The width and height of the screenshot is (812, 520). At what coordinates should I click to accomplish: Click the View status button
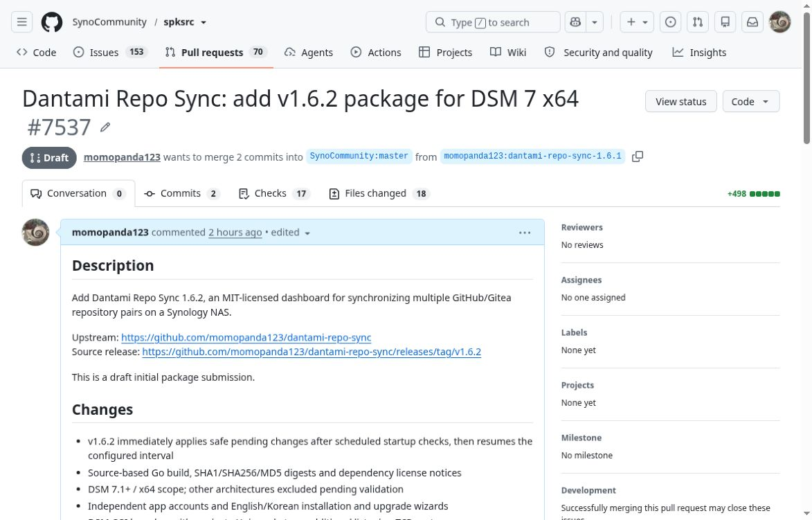coord(680,102)
